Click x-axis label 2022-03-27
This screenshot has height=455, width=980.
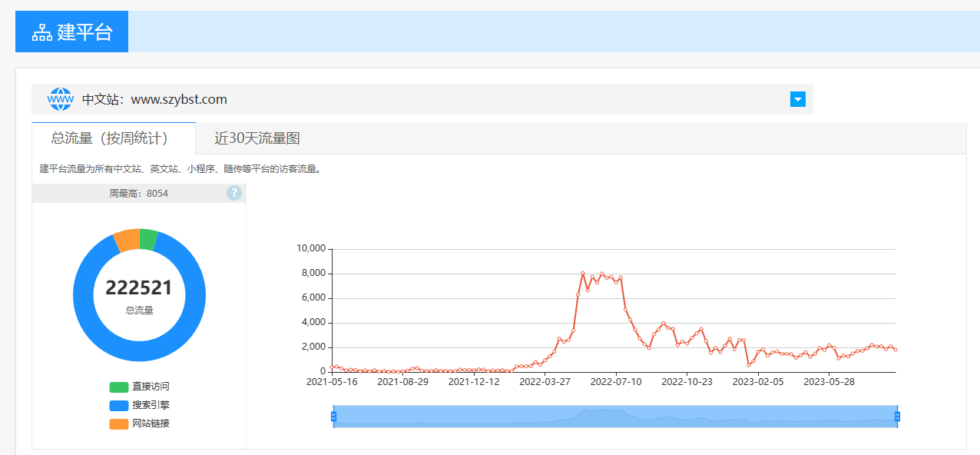pyautogui.click(x=545, y=381)
